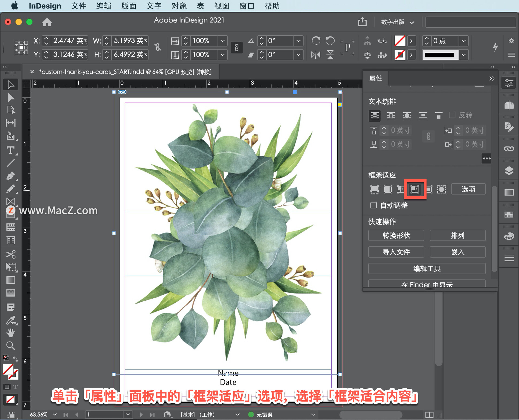Click the share document icon
519x420 pixels.
coord(362,22)
